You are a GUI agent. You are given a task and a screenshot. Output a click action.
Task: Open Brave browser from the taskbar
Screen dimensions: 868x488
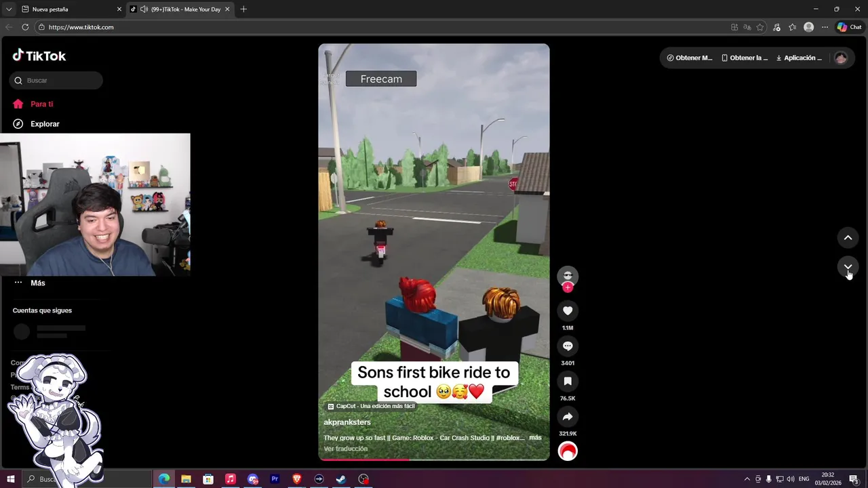pyautogui.click(x=297, y=479)
